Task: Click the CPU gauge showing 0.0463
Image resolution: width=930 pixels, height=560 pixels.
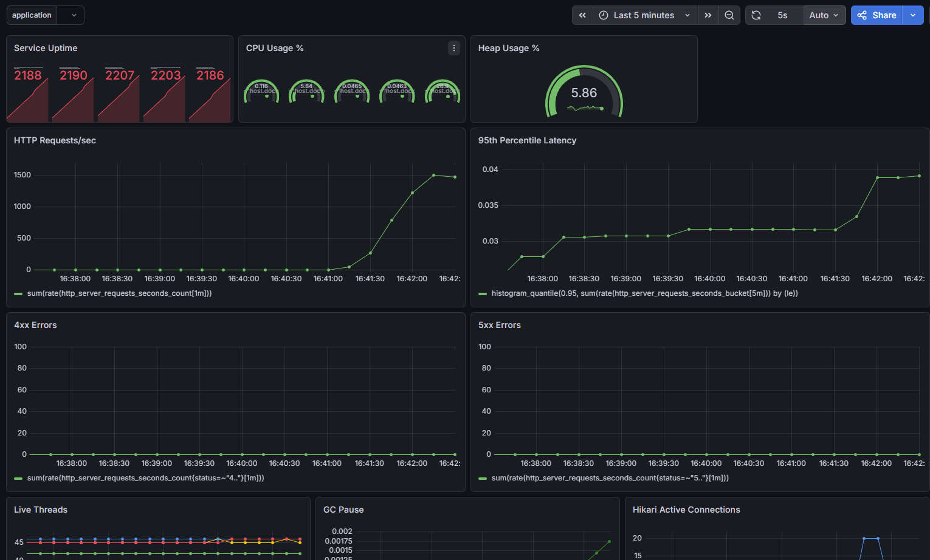Action: pos(397,90)
